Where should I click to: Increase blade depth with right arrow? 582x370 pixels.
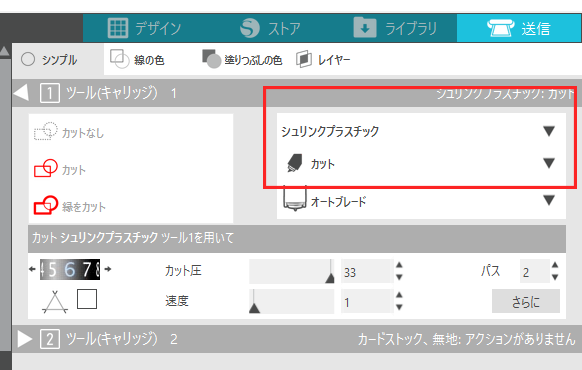click(x=108, y=269)
